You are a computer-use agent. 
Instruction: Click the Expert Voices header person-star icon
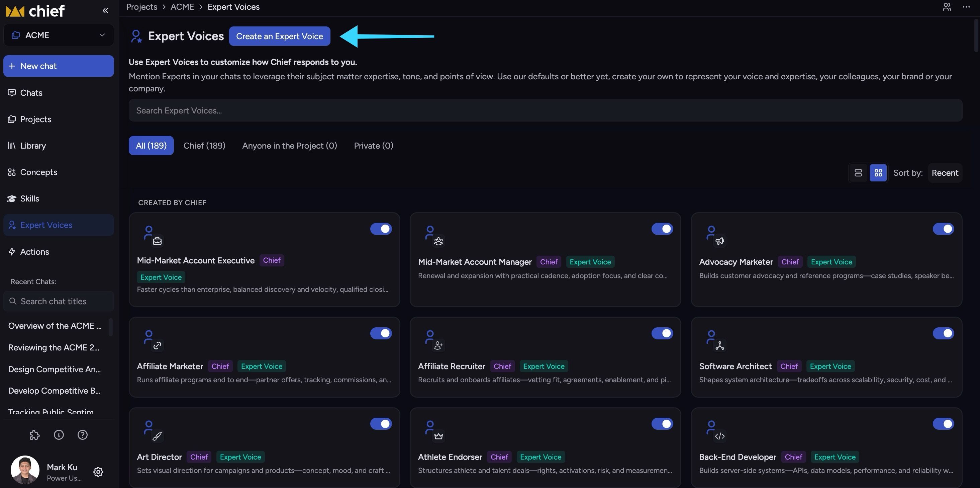pos(136,36)
